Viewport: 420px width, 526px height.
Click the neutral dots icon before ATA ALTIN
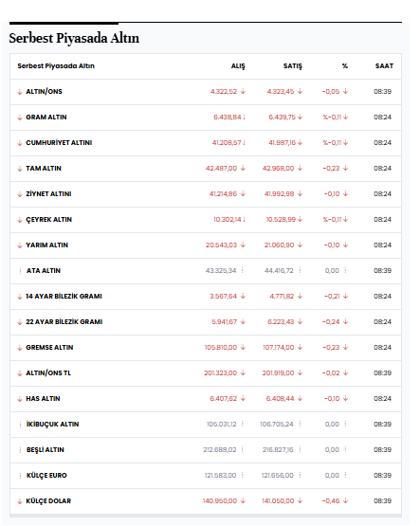20,271
